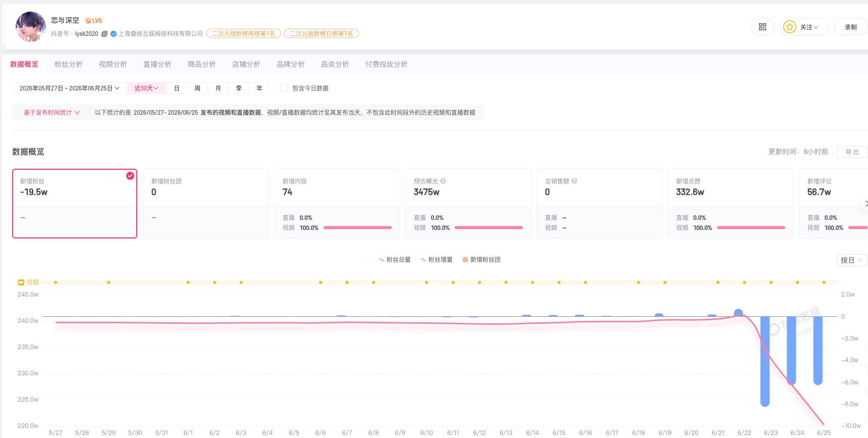
Task: Select the 年 period button
Action: coord(259,88)
